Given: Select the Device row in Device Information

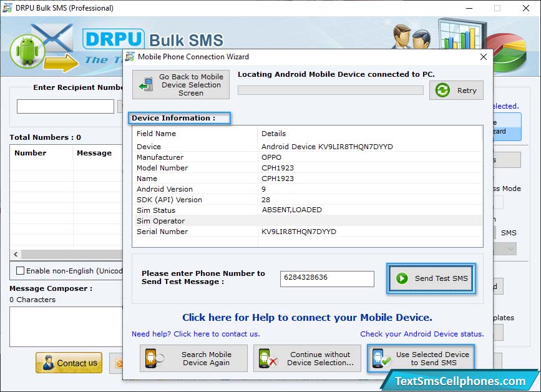Looking at the screenshot, I should point(307,147).
